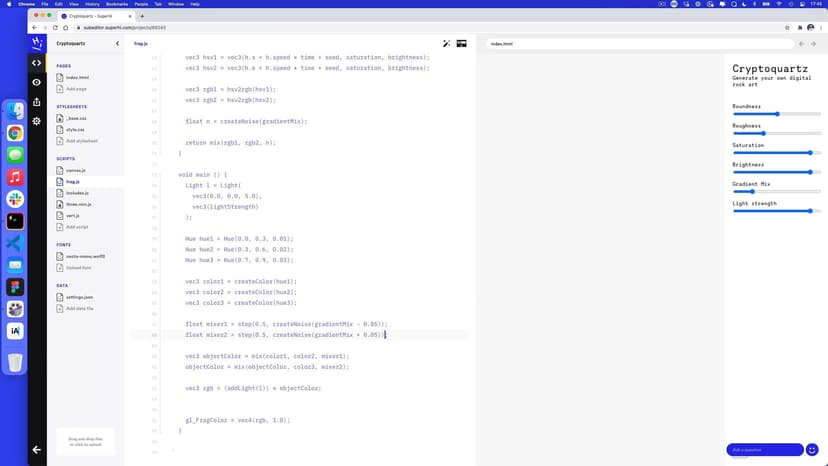Open the code editor view in sidebar
The width and height of the screenshot is (828, 466).
click(37, 63)
